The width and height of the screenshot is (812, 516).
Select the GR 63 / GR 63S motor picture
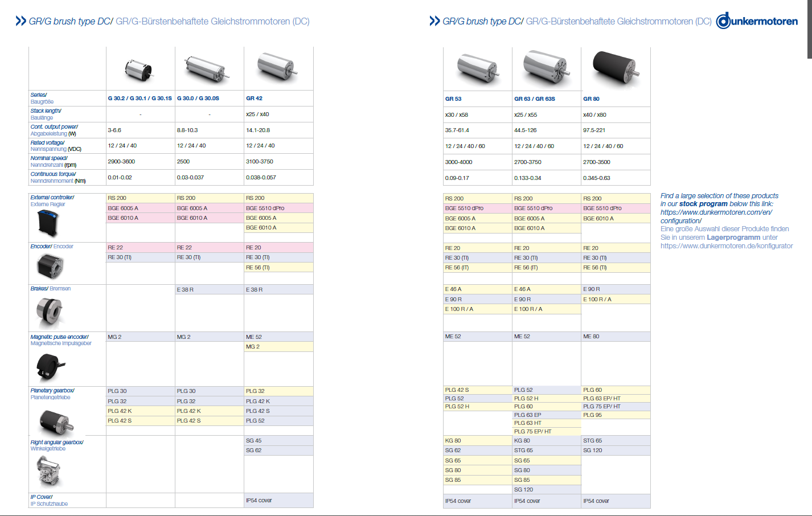(x=546, y=68)
